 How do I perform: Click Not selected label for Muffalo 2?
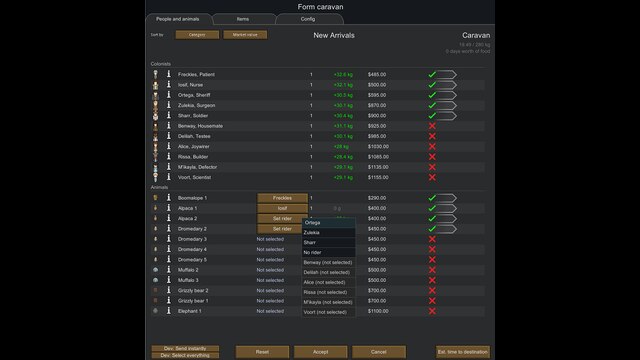click(270, 270)
